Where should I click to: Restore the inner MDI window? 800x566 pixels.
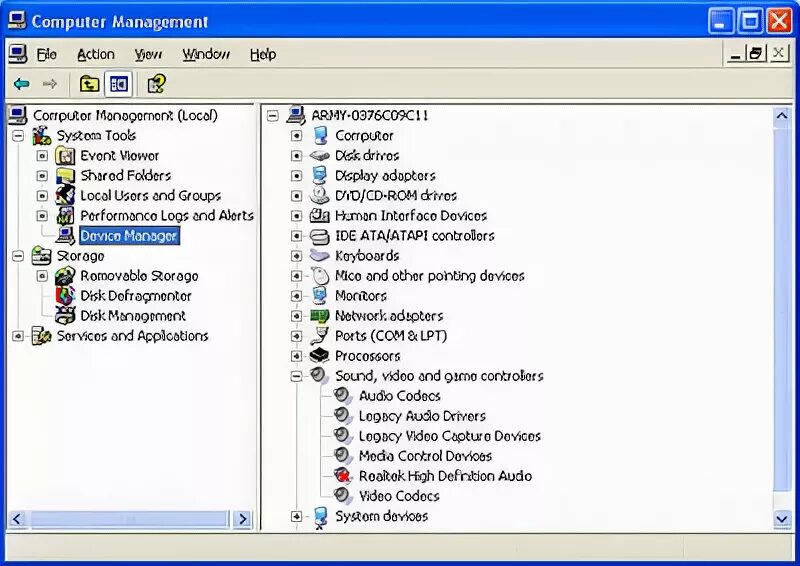[x=756, y=53]
